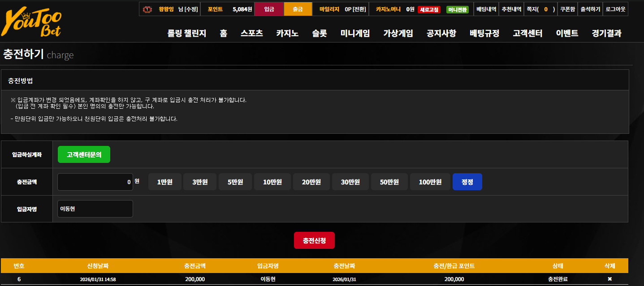Image resolution: width=644 pixels, height=286 pixels.
Task: Click the 로그아웃 logout link
Action: (x=615, y=9)
